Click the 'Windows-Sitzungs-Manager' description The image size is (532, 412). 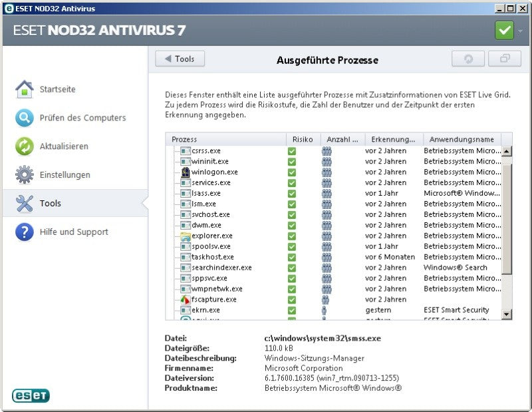tap(315, 358)
